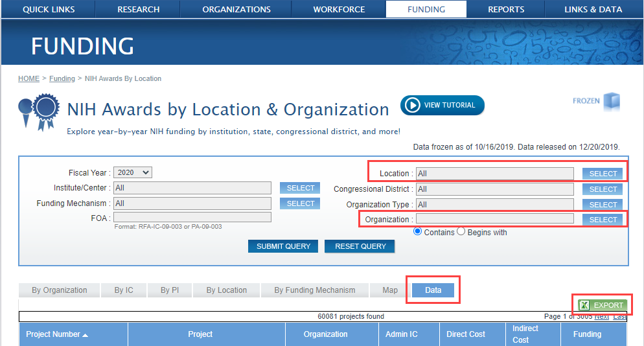Select the Contains radio button

pyautogui.click(x=417, y=231)
